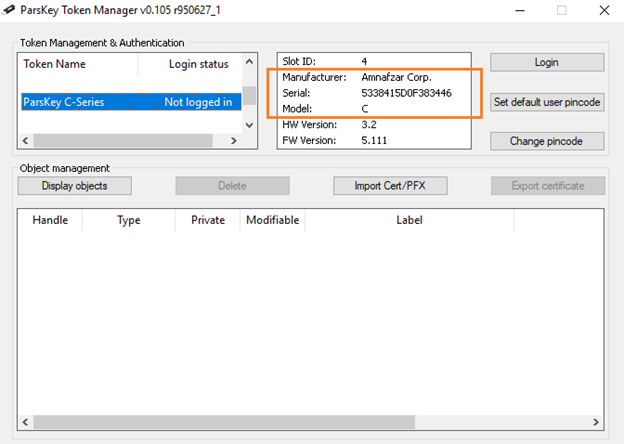Click the token list horizontal scrollbar thumb
Screen dimensions: 624x444
click(x=123, y=140)
